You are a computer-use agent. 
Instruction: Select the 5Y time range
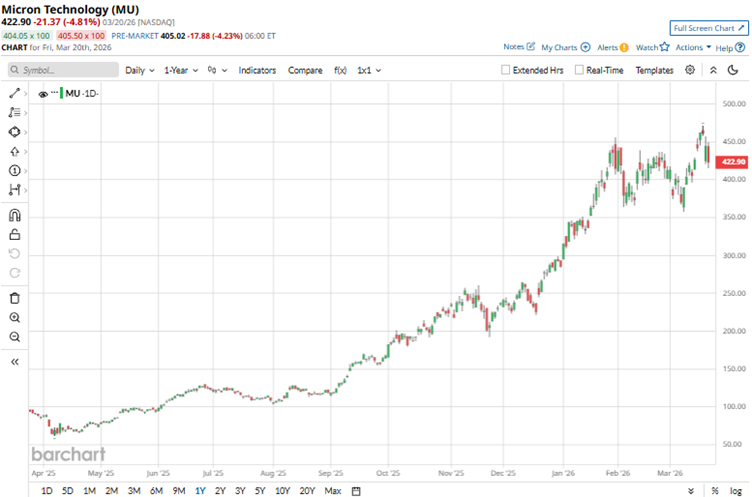(x=259, y=491)
